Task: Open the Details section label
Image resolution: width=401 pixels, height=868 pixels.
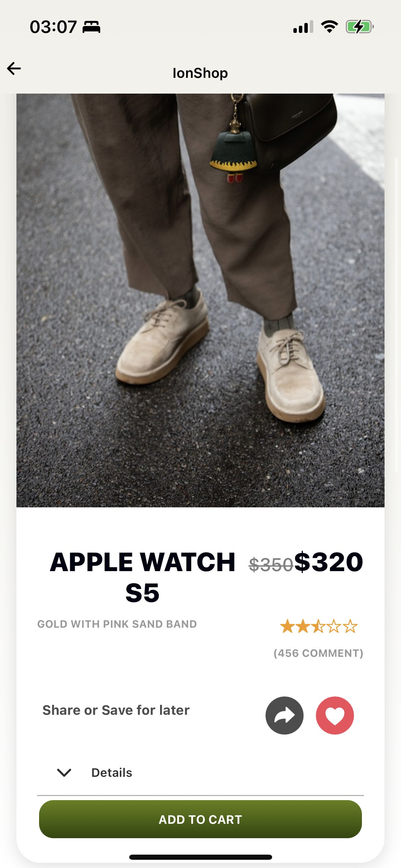Action: (112, 772)
